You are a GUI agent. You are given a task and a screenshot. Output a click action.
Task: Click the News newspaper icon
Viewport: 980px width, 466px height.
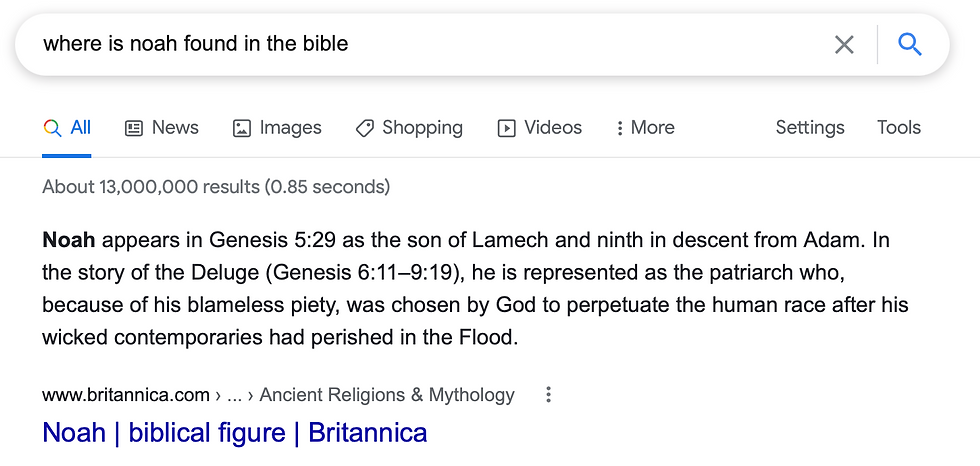pos(134,128)
